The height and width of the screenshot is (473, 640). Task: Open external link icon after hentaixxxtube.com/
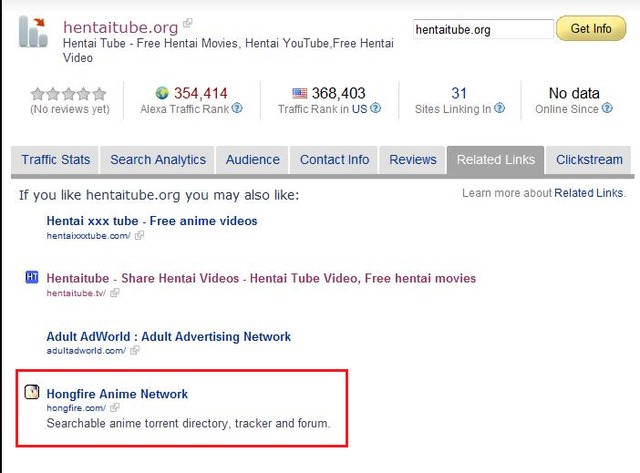click(x=140, y=235)
